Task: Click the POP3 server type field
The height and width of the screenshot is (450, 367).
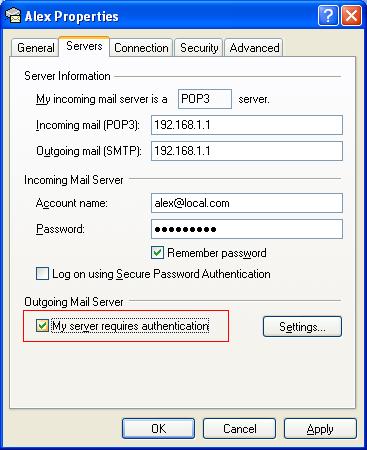Action: pyautogui.click(x=205, y=99)
